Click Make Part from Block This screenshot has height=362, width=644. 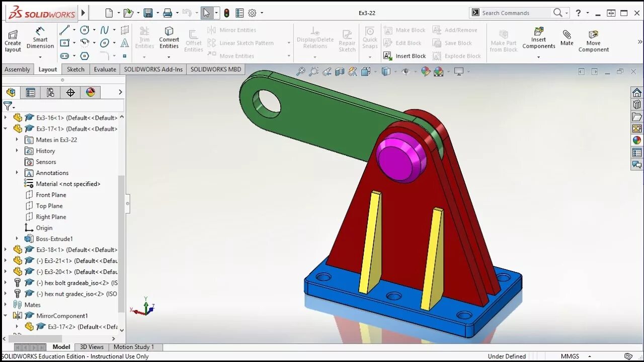click(x=503, y=39)
